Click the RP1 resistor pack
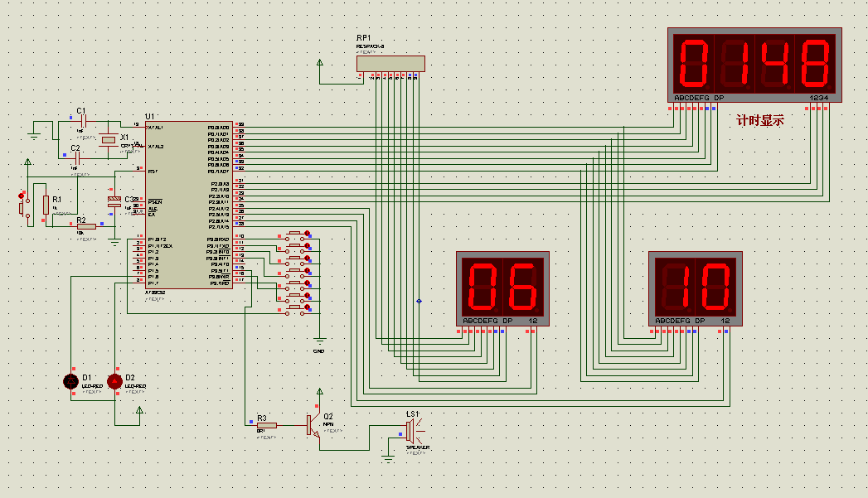Viewport: 868px width, 498px height. point(390,64)
